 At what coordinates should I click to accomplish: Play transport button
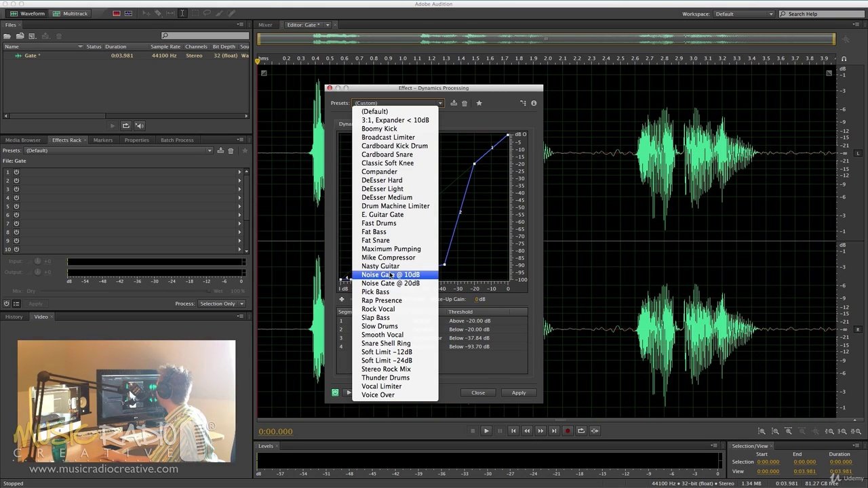click(486, 430)
